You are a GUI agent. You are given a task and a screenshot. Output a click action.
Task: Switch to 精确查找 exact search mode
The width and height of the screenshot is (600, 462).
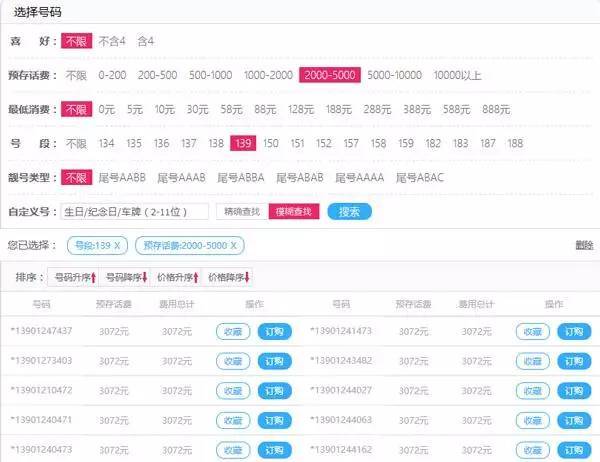click(242, 212)
